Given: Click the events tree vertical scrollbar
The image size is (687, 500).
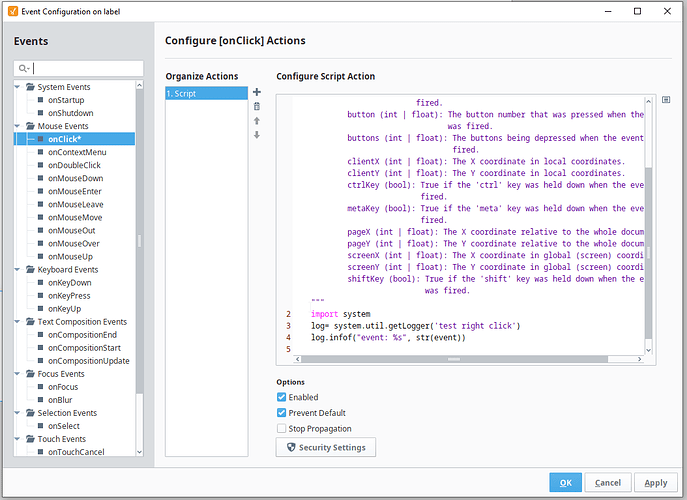Looking at the screenshot, I should [x=139, y=241].
